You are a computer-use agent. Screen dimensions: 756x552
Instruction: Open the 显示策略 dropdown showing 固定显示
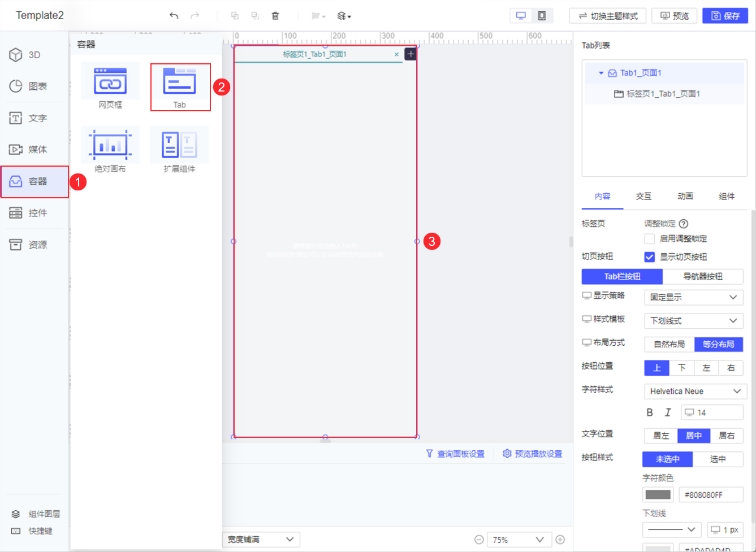click(x=693, y=297)
